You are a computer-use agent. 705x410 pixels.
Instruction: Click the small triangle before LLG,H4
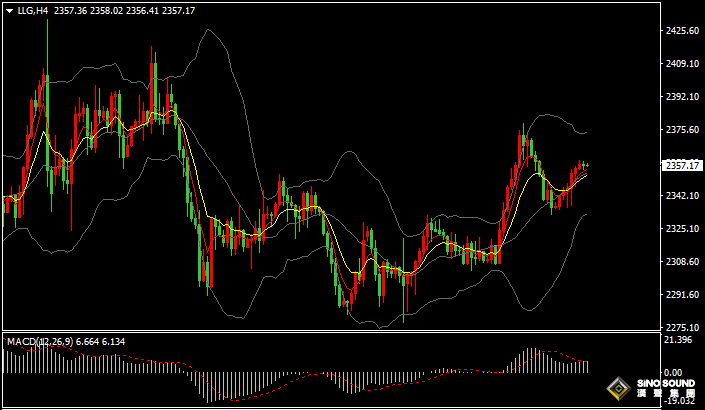pyautogui.click(x=9, y=11)
